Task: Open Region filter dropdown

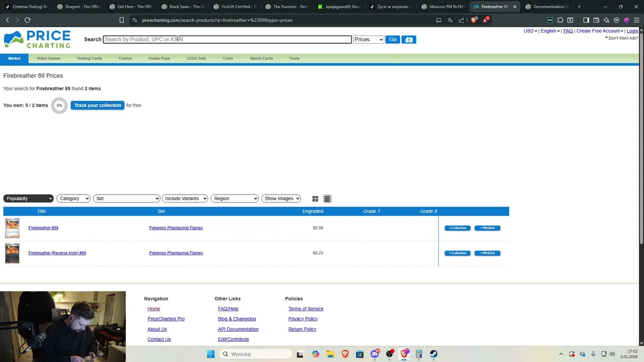Action: pyautogui.click(x=235, y=199)
